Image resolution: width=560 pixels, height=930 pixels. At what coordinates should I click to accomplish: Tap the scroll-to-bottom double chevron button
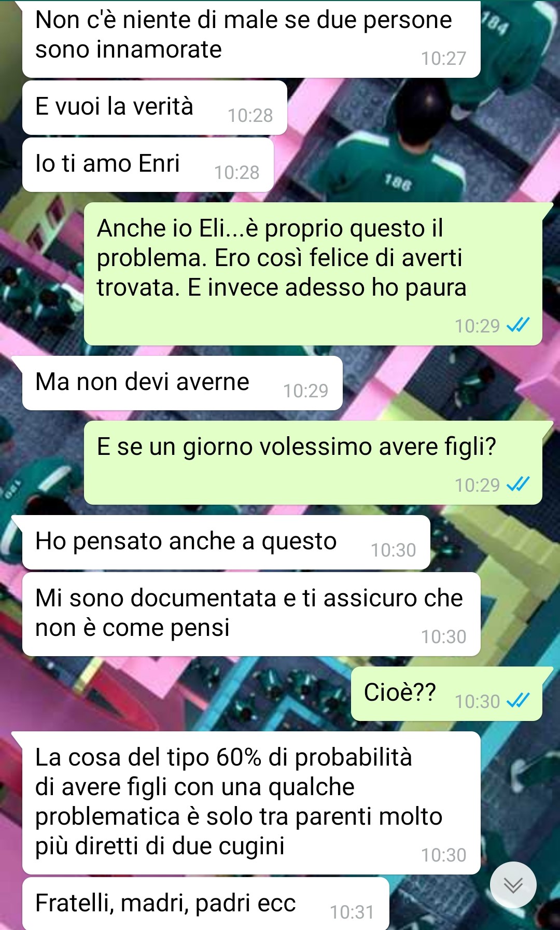pyautogui.click(x=513, y=884)
